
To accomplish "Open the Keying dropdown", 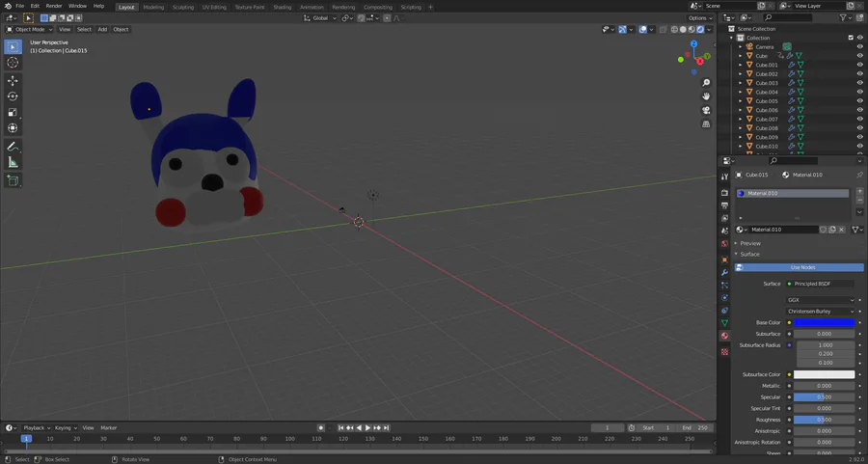I will (66, 428).
